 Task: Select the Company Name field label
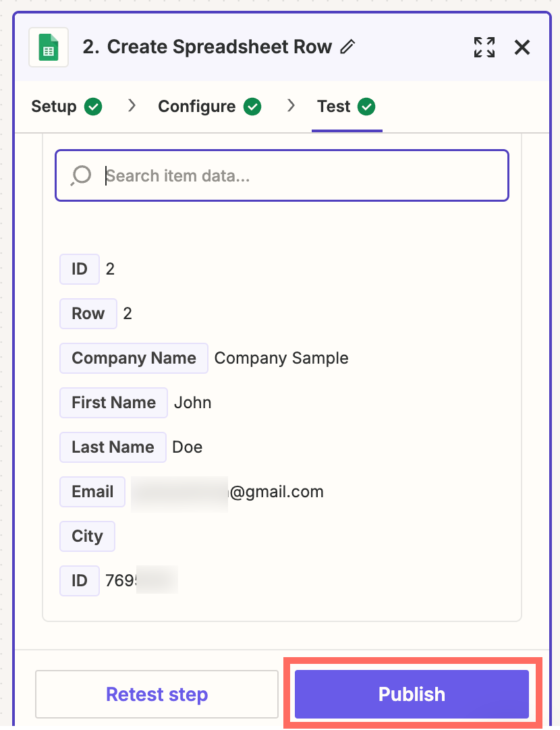pos(134,358)
